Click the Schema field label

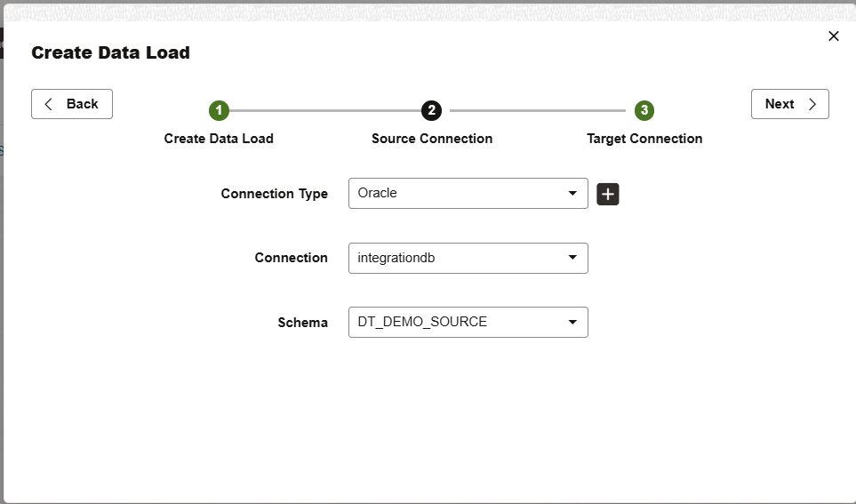point(302,323)
